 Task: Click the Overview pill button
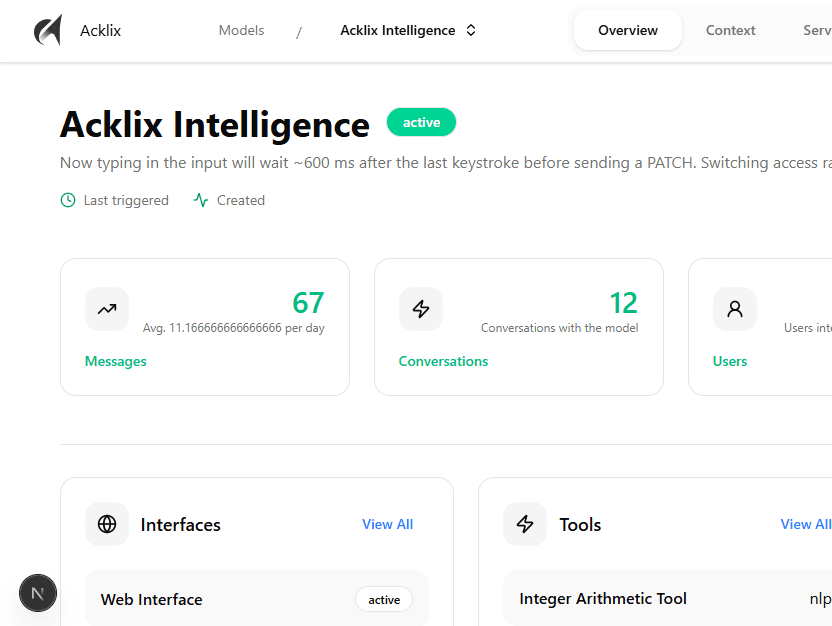[x=628, y=30]
